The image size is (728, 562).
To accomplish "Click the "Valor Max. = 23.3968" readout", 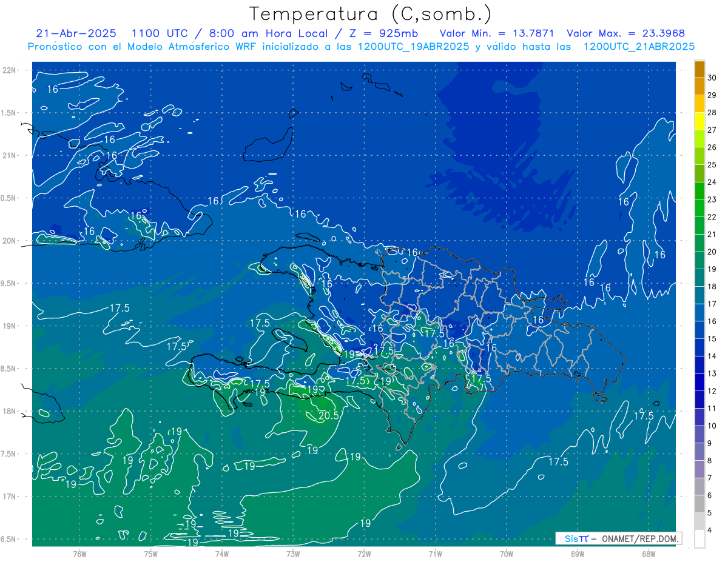I will [x=625, y=33].
